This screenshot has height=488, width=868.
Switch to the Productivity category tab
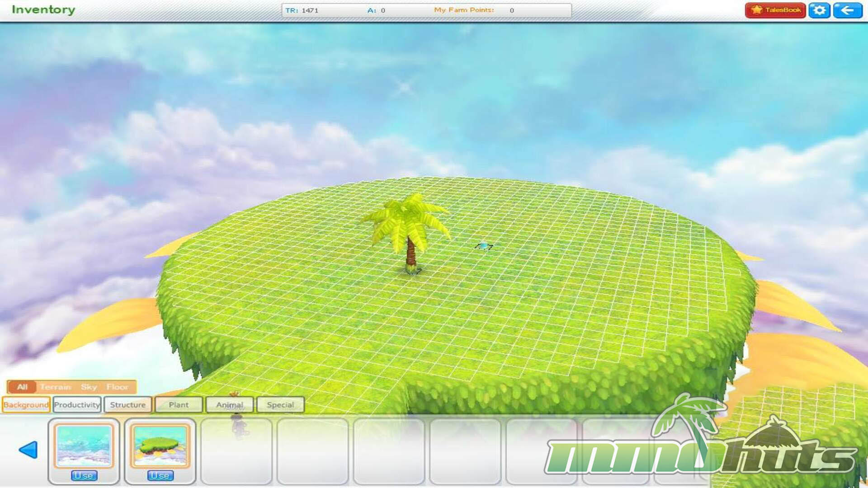[77, 405]
